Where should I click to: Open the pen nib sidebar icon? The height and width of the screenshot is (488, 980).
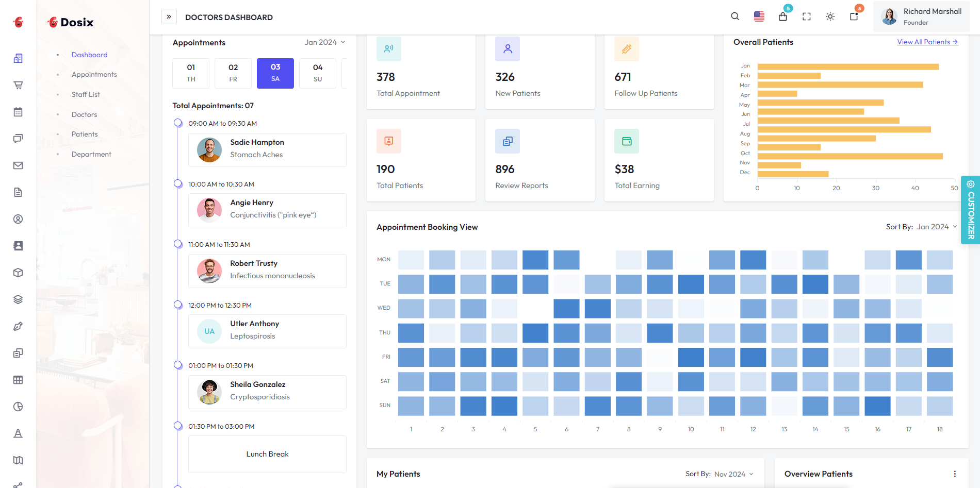pos(18,326)
